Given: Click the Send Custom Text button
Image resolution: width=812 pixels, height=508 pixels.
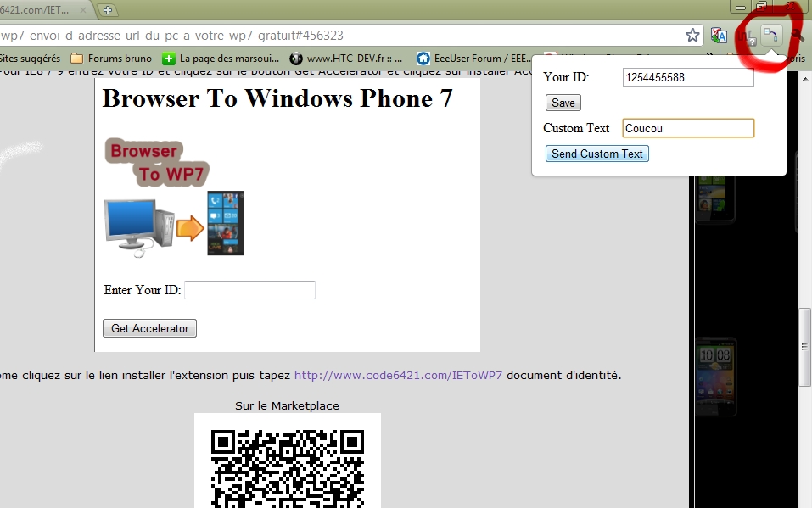Looking at the screenshot, I should coord(597,154).
